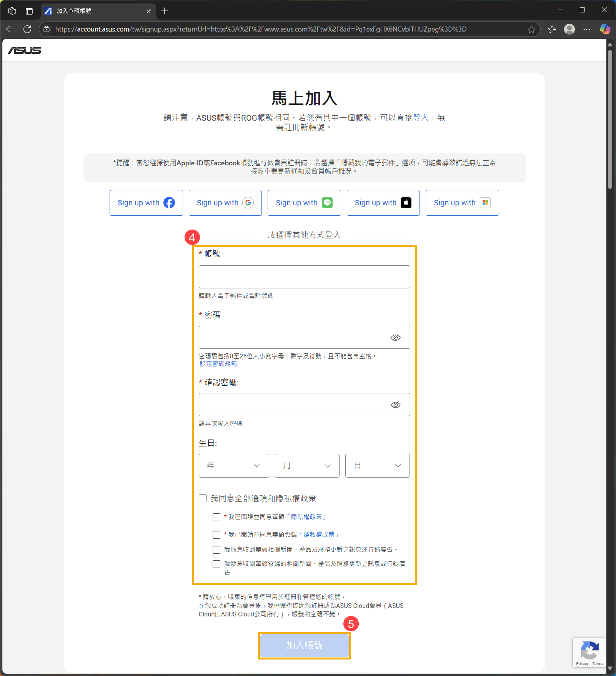Open 華碩雲端 隱私權政策 link

(319, 534)
